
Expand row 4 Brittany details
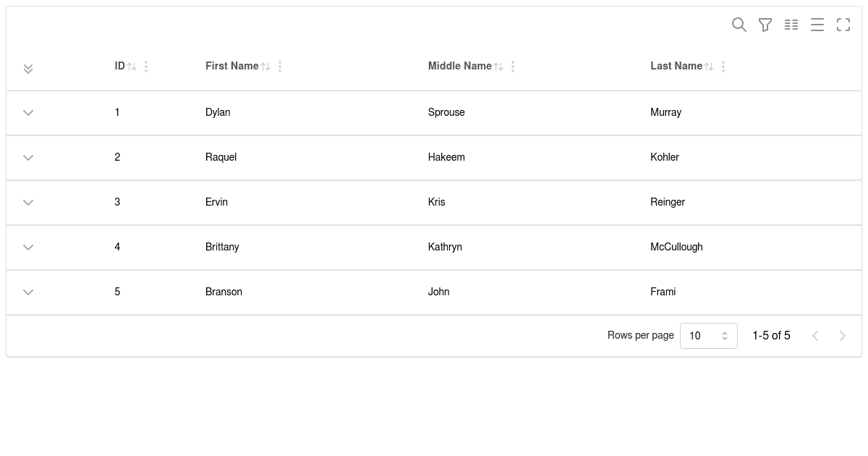[28, 248]
